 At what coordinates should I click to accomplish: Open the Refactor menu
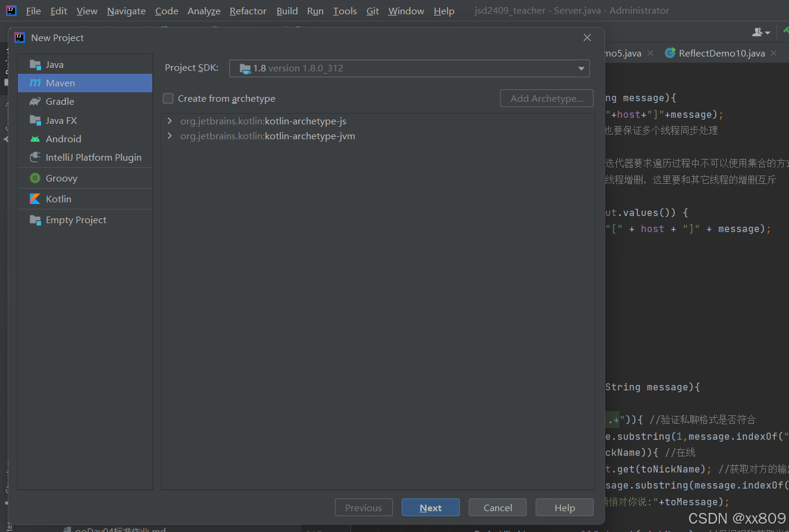click(248, 11)
